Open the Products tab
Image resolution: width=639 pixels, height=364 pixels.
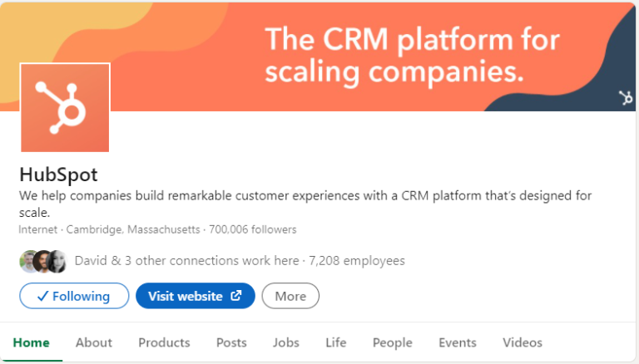tap(164, 342)
